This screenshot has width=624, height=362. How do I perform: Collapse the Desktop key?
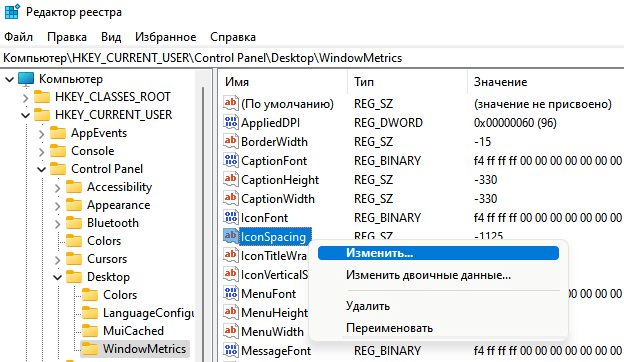coord(58,277)
